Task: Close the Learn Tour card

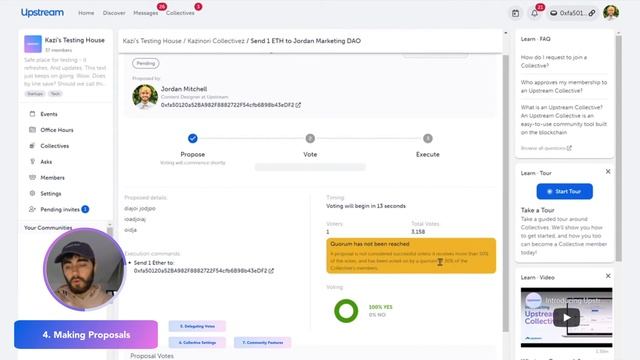Action: click(608, 171)
